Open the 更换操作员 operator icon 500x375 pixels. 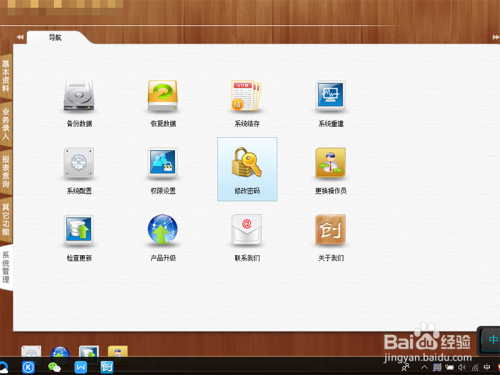[330, 163]
